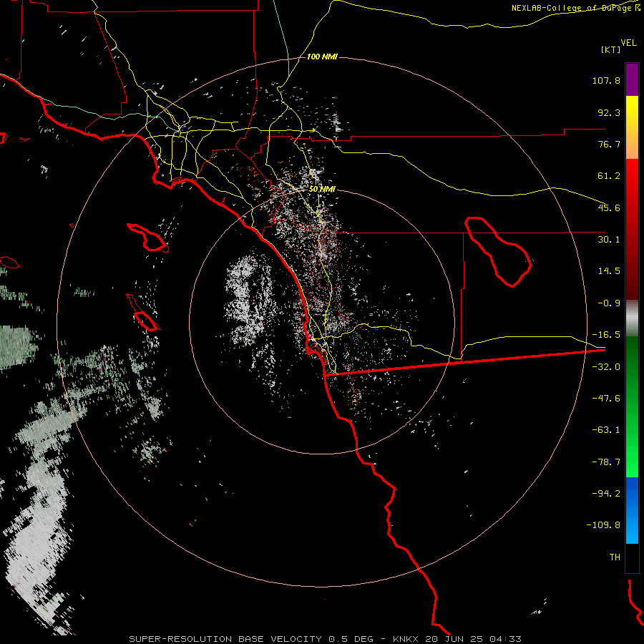The image size is (644, 644).
Task: Click the -16.5 scale value
Action: (x=606, y=335)
